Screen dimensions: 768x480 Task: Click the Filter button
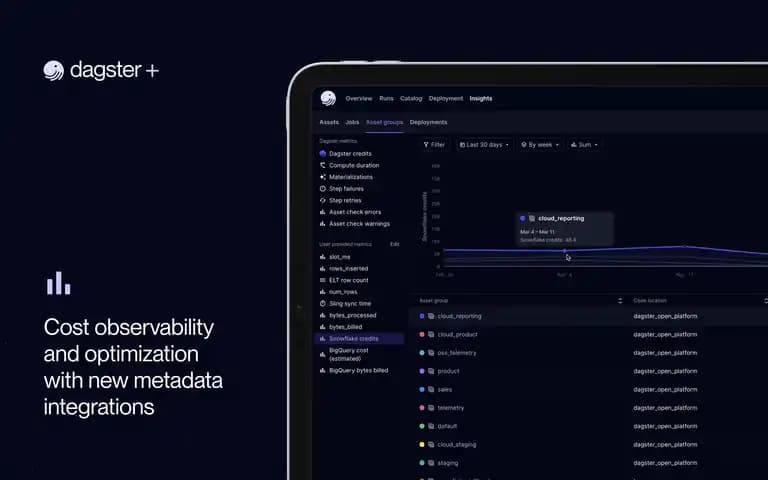(434, 145)
